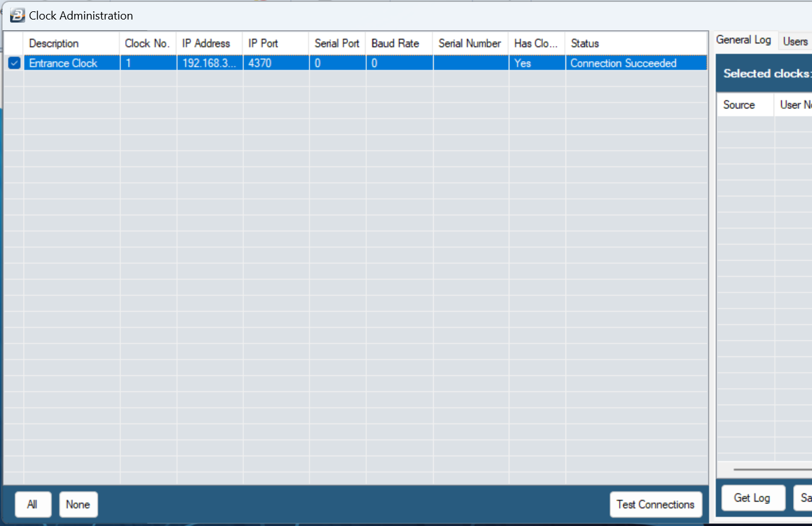Viewport: 812px width, 526px height.
Task: Select the Entrance Clock description cell
Action: point(71,63)
